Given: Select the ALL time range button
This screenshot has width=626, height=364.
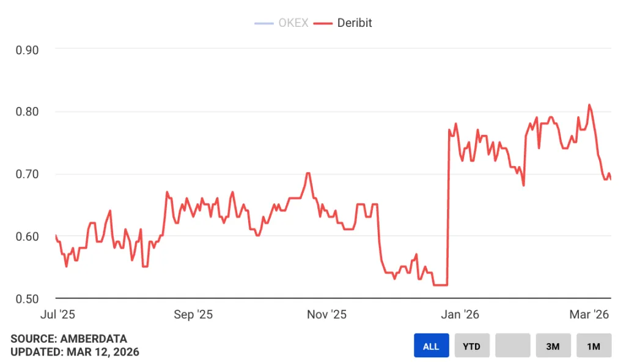Looking at the screenshot, I should (431, 346).
